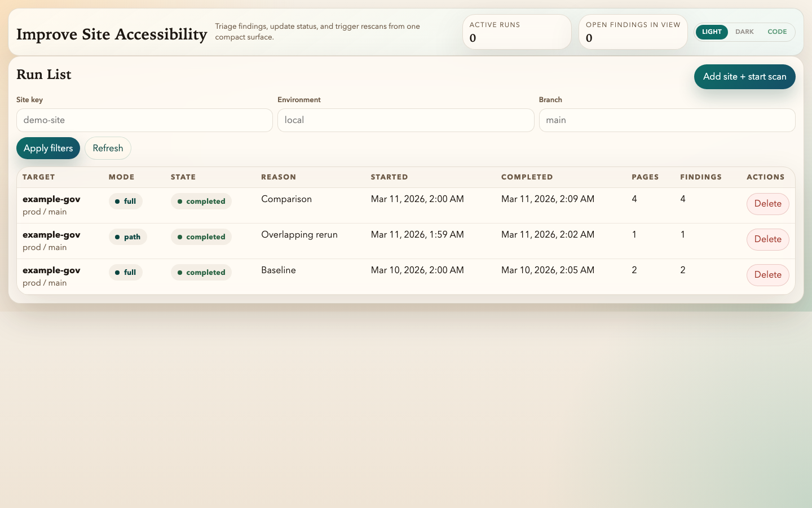Switch to CODE theme mode
Viewport: 812px width, 508px height.
click(777, 32)
